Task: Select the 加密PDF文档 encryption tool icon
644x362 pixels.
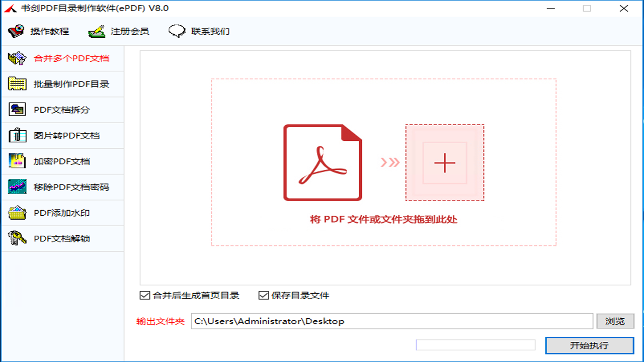Action: (17, 161)
